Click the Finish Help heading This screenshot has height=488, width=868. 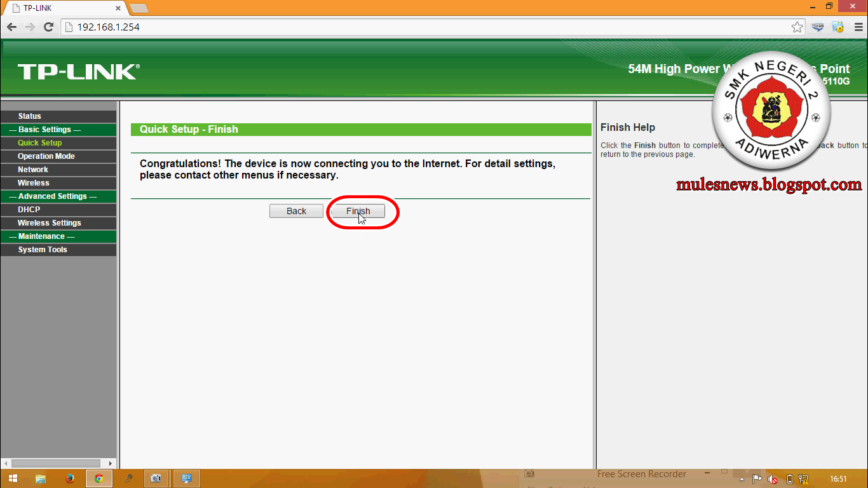(x=628, y=127)
